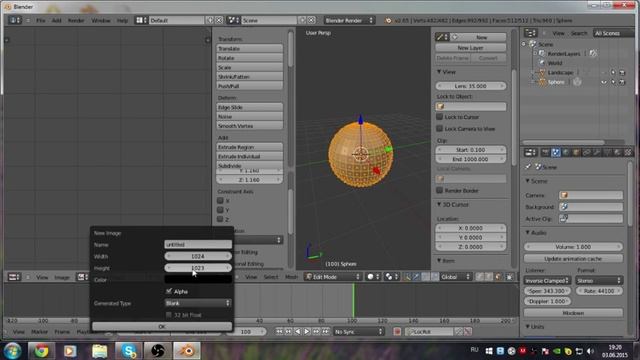The image size is (640, 360).
Task: Select the Object properties tab icon
Action: point(576,152)
